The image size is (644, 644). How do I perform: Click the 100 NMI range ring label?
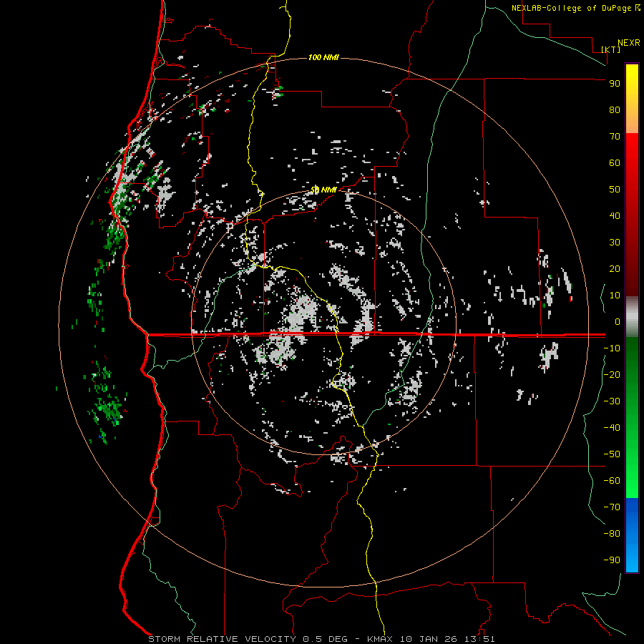[x=323, y=57]
